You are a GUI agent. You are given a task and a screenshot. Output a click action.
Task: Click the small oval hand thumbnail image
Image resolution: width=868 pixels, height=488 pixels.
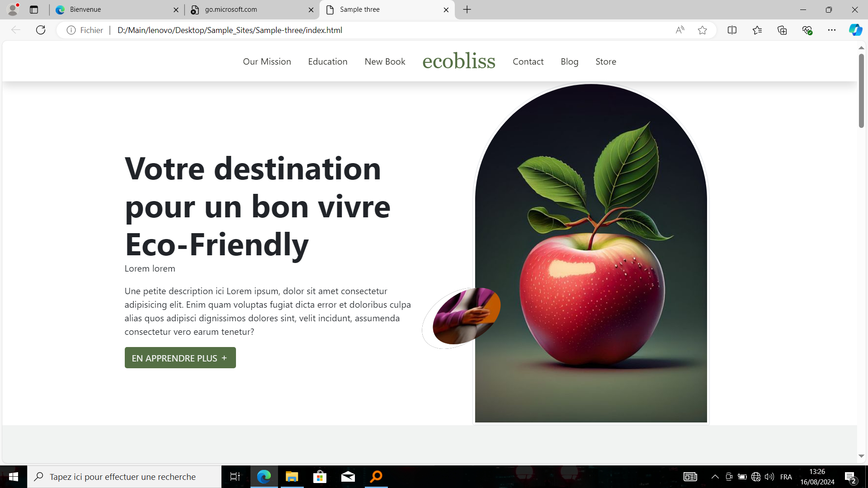(x=466, y=316)
